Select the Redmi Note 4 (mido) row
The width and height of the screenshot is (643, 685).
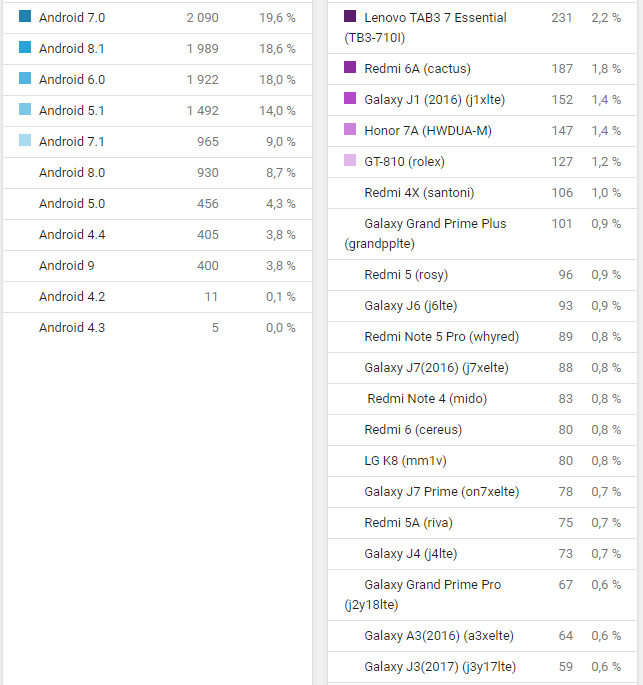tap(482, 399)
